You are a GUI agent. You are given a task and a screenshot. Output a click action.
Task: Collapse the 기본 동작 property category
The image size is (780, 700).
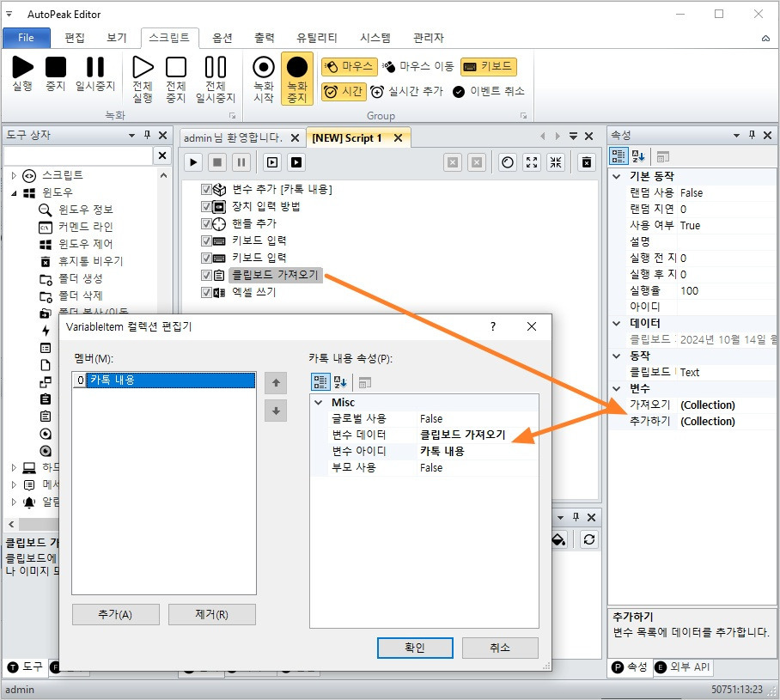(616, 176)
